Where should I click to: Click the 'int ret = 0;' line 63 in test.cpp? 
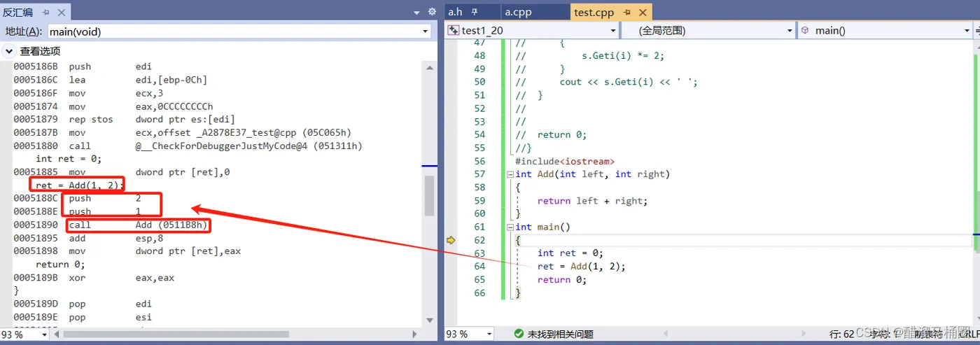(x=570, y=253)
